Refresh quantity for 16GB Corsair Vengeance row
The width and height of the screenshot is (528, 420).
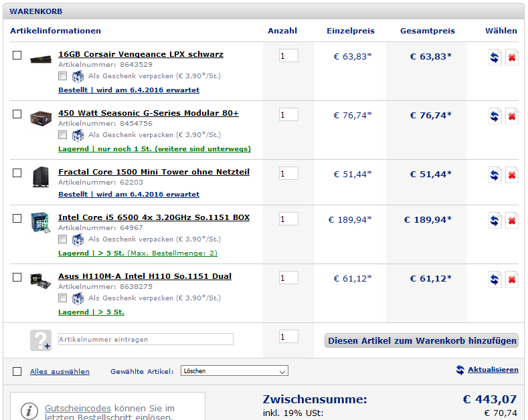pos(495,58)
